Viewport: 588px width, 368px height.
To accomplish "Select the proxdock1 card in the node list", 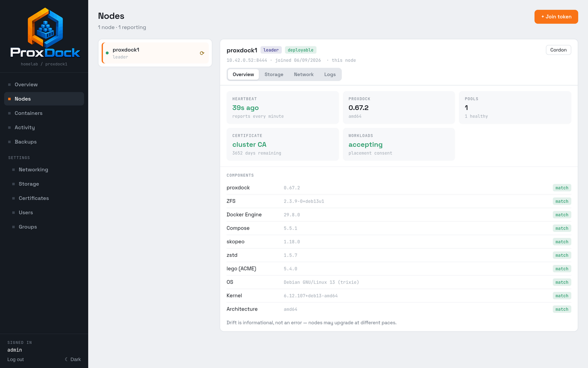I will [x=155, y=53].
